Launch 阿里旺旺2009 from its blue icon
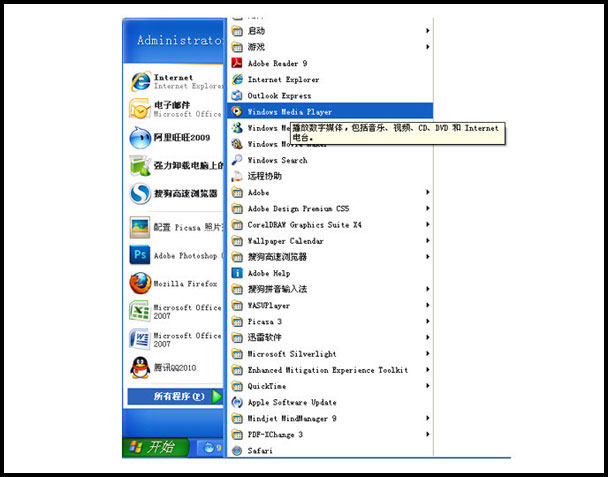The width and height of the screenshot is (608, 477). click(x=140, y=138)
